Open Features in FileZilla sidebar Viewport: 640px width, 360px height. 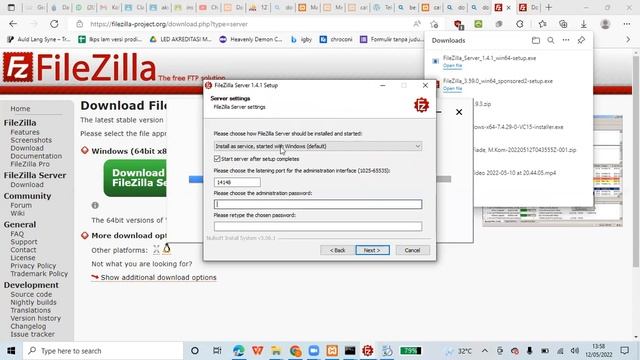[x=25, y=132]
